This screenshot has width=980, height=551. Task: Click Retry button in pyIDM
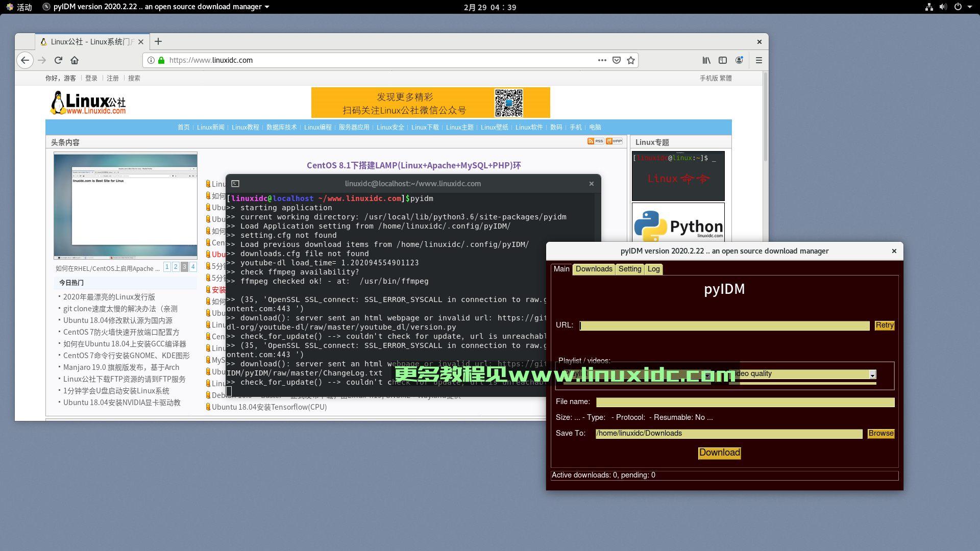point(885,325)
